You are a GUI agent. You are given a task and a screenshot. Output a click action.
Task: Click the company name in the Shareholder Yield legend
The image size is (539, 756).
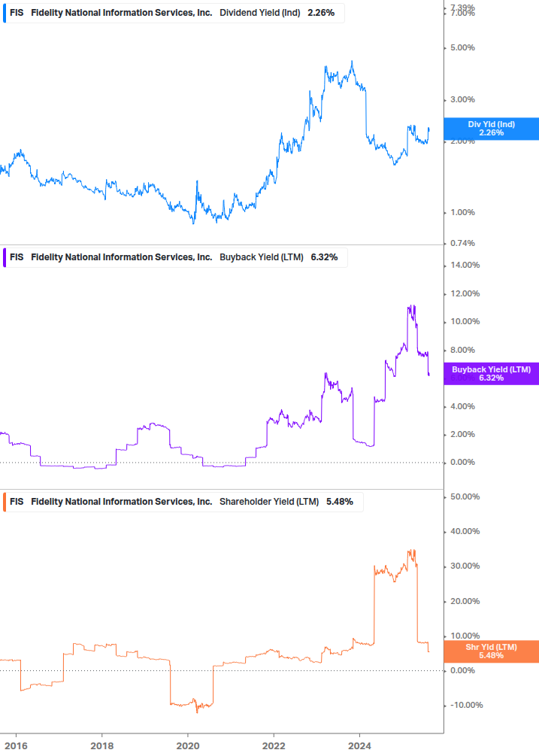(121, 502)
